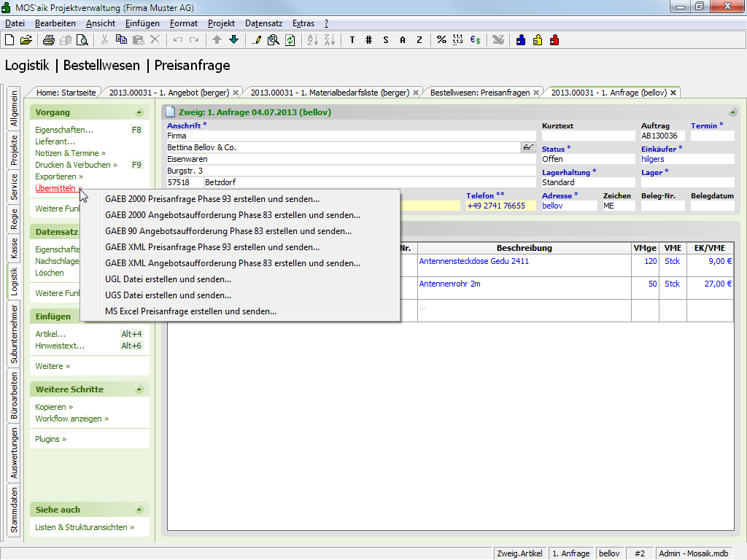Open print preview with magnifier page icon
Viewport: 747px width, 560px height.
(82, 40)
